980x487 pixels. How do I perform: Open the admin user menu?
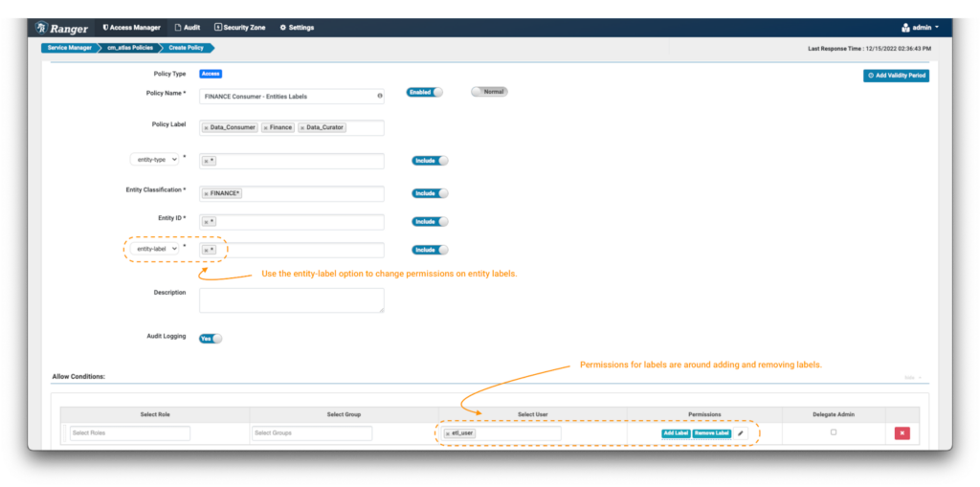pyautogui.click(x=920, y=27)
